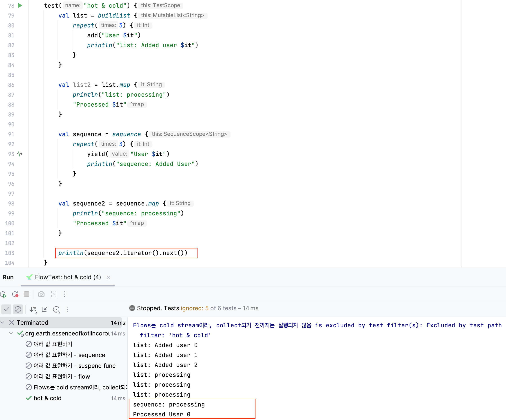Select '여러 값 표현하기 - flow' test
This screenshot has height=420, width=506.
pos(61,376)
